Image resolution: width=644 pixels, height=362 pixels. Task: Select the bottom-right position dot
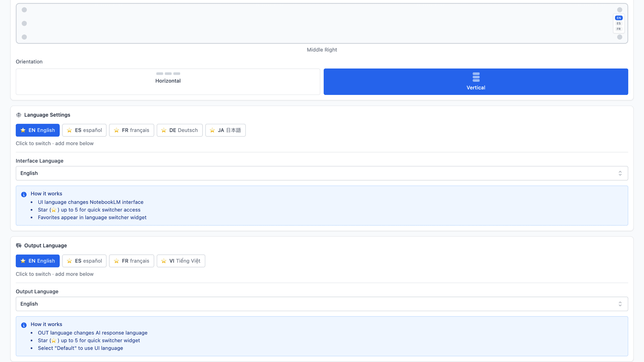[x=620, y=37]
